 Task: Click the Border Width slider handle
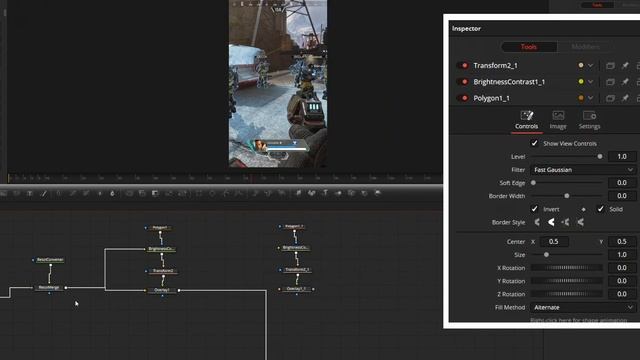pyautogui.click(x=567, y=196)
